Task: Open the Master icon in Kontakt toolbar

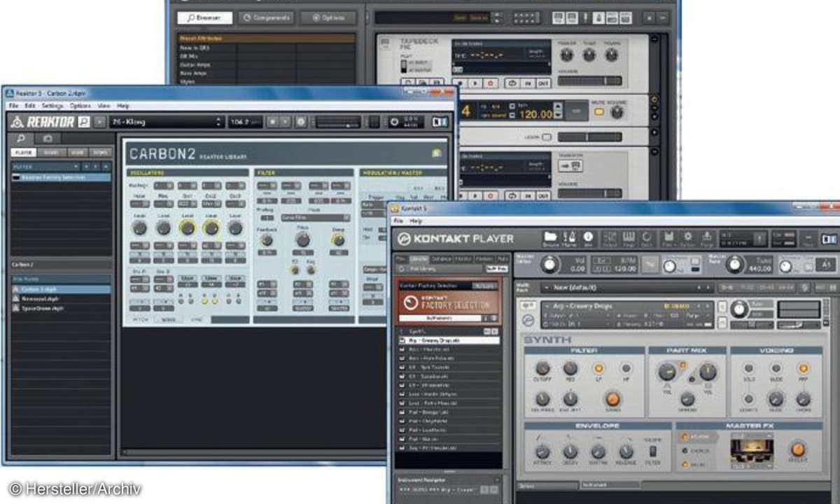Action: (x=570, y=239)
